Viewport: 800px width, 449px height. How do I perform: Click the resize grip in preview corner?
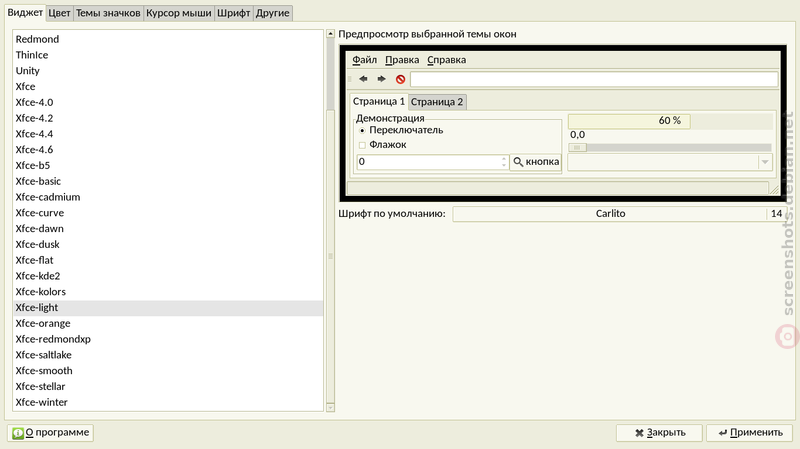click(x=774, y=189)
